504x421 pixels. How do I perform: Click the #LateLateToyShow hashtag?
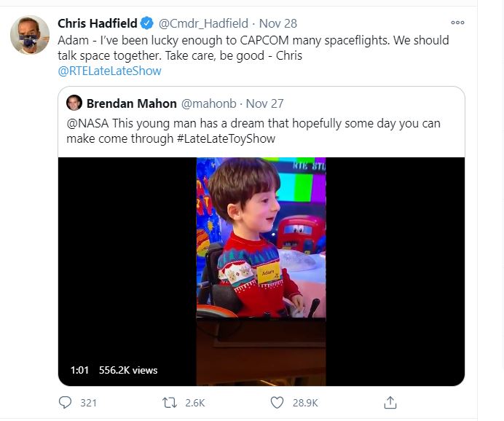click(226, 138)
